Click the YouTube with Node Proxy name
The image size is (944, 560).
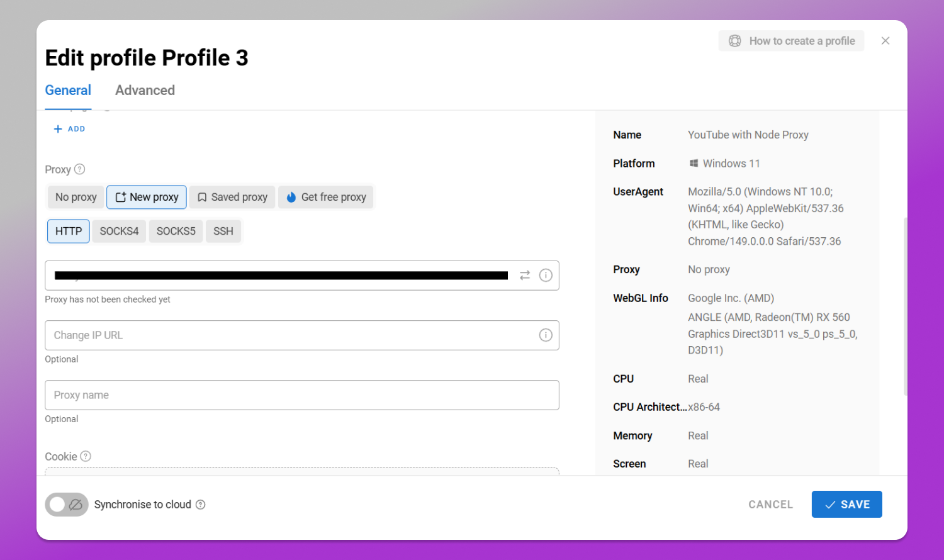(748, 135)
